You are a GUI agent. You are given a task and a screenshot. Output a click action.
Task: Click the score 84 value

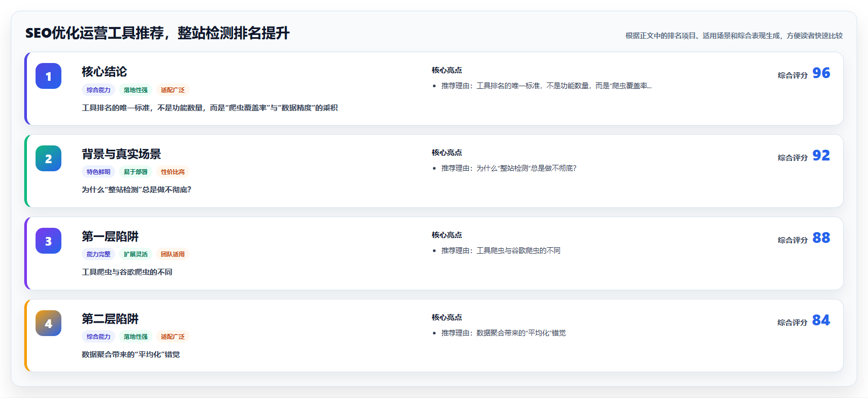821,320
